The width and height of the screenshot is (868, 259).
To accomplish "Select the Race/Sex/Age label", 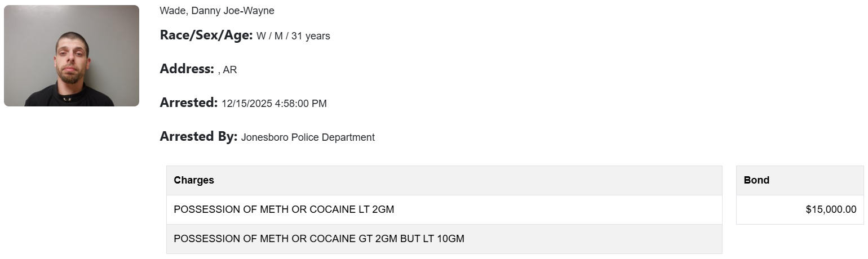I will pyautogui.click(x=206, y=35).
